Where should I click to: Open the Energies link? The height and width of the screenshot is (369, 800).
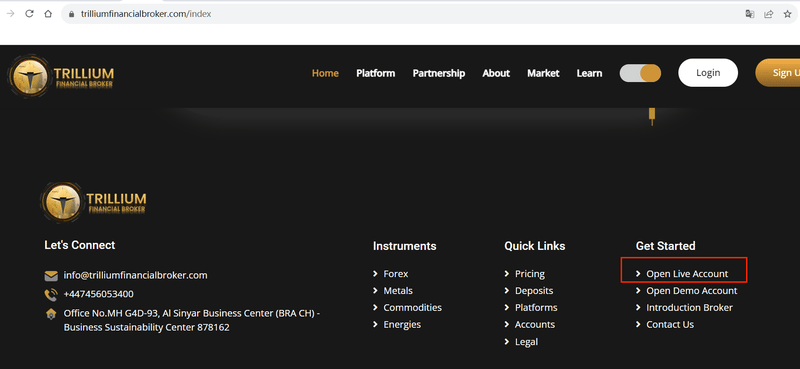[402, 325]
